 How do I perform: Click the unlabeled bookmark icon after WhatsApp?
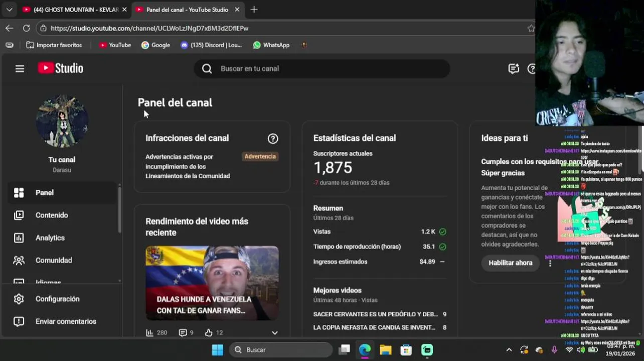pos(303,45)
